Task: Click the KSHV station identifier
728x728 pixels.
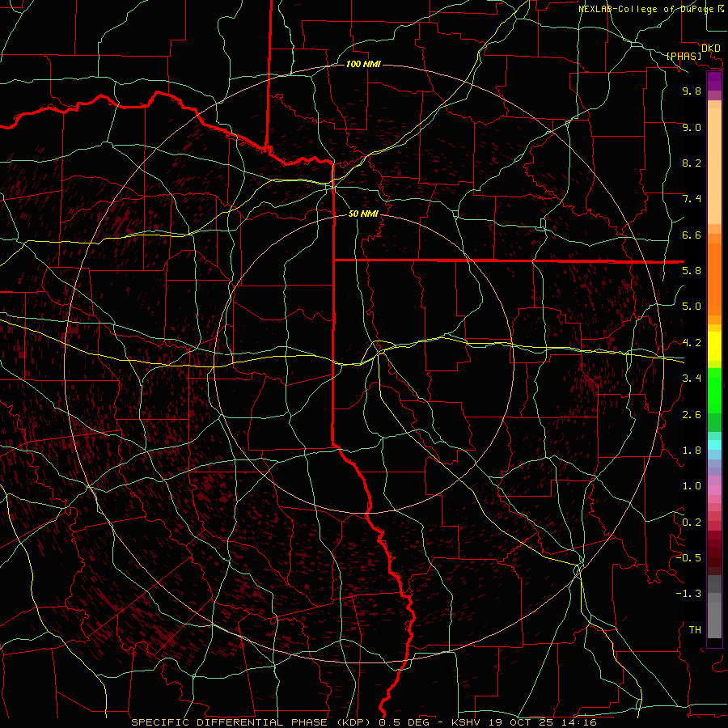Action: (467, 722)
